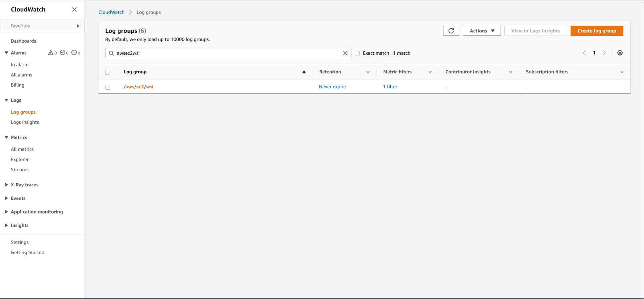Collapse the Alarms section
Image resolution: width=644 pixels, height=299 pixels.
tap(6, 53)
